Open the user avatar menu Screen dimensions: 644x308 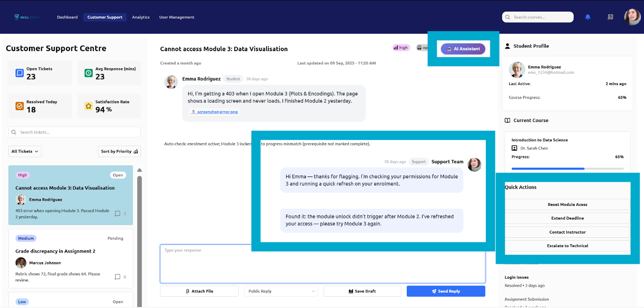[632, 17]
